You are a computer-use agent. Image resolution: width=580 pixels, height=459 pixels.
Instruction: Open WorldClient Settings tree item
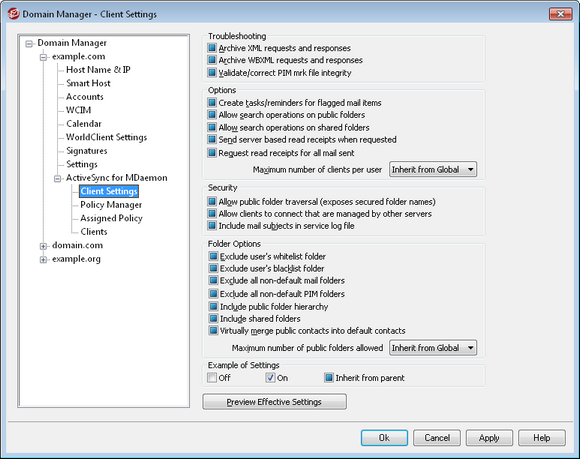click(107, 137)
